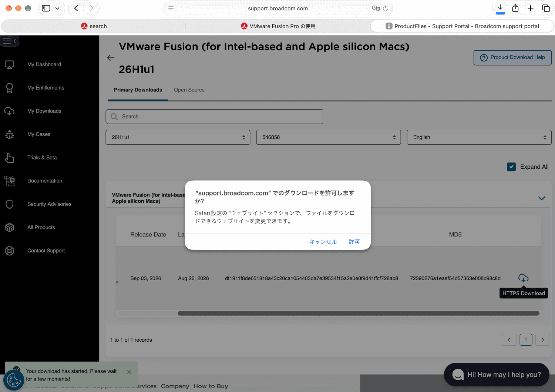The image size is (555, 392).
Task: Open the My Cases bug icon
Action: point(10,135)
